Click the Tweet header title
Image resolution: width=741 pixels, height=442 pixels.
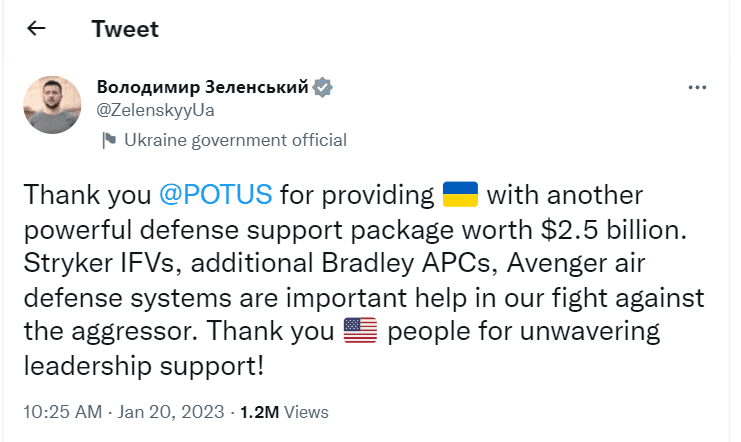click(125, 29)
